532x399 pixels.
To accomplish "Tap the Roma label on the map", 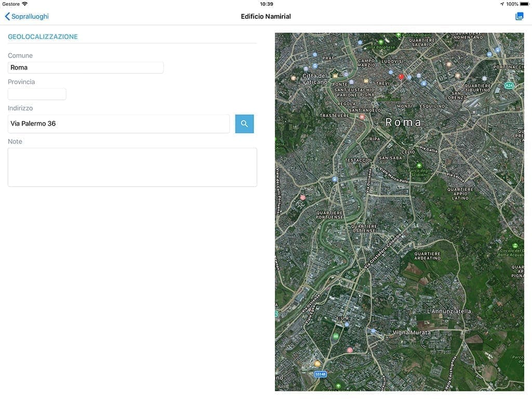I will pyautogui.click(x=404, y=122).
